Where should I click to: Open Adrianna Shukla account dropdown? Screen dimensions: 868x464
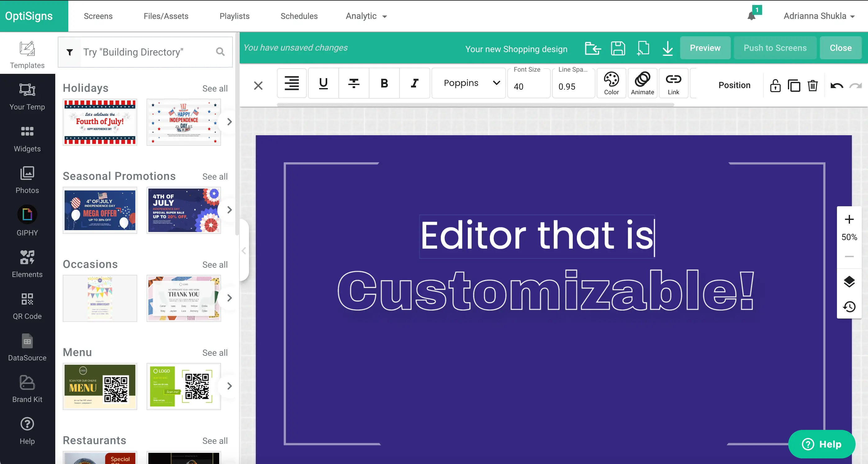(x=818, y=16)
